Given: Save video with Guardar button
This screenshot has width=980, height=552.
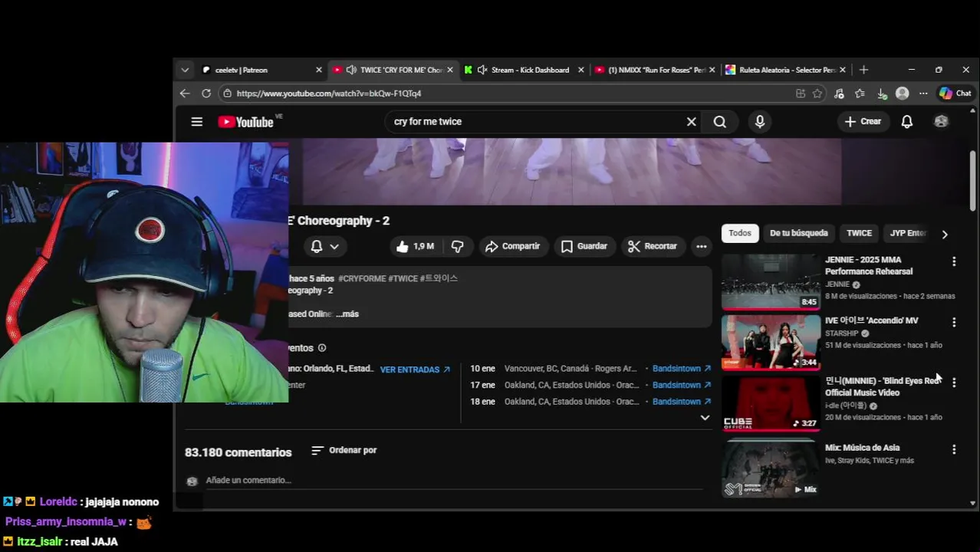Looking at the screenshot, I should [584, 246].
